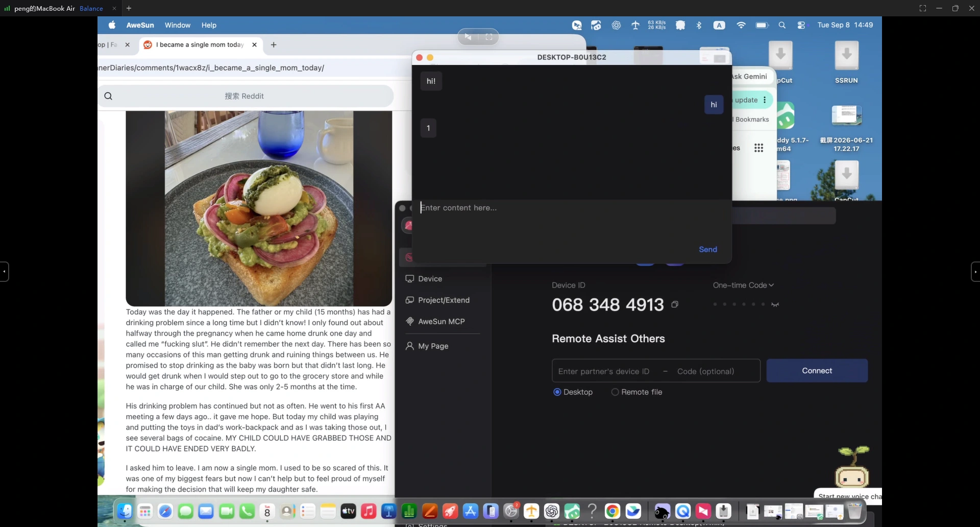Open the AweSun app menu
Image resolution: width=980 pixels, height=527 pixels.
[140, 25]
